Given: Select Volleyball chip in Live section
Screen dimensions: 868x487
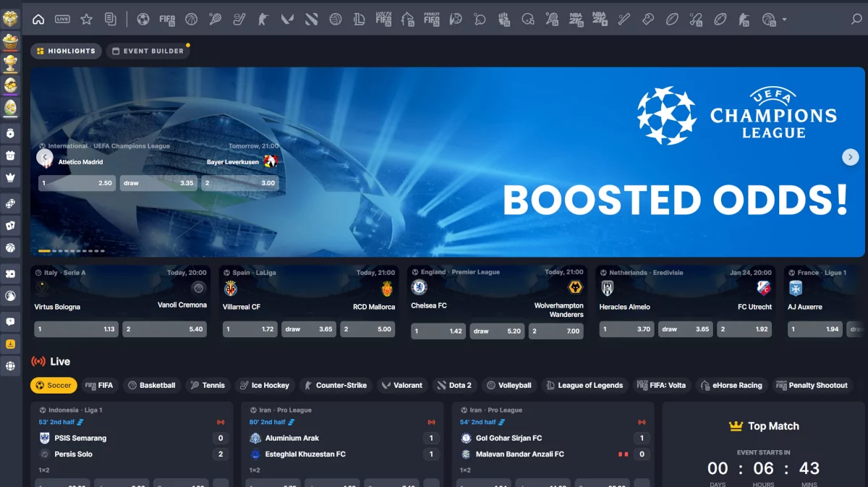Looking at the screenshot, I should click(509, 386).
